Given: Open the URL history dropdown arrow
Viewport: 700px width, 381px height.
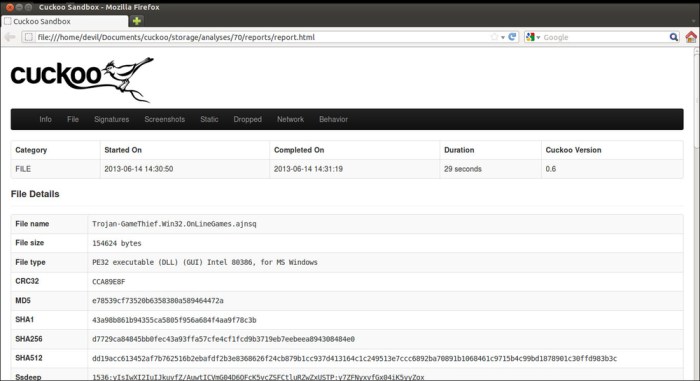Looking at the screenshot, I should 503,38.
